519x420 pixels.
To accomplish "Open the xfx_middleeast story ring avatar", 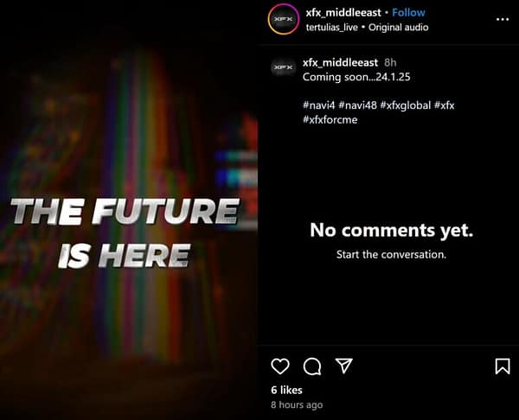I will 284,19.
